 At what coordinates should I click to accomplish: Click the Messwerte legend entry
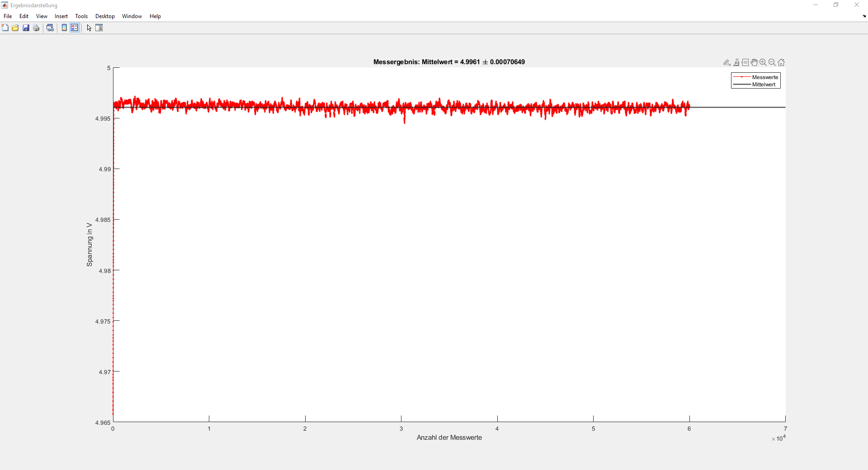coord(765,77)
